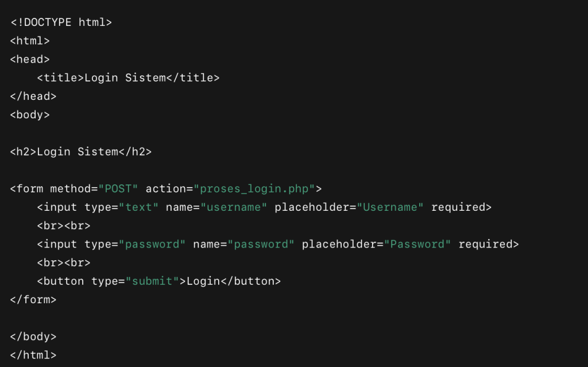Click the "POST" method string
This screenshot has width=588, height=367.
118,188
